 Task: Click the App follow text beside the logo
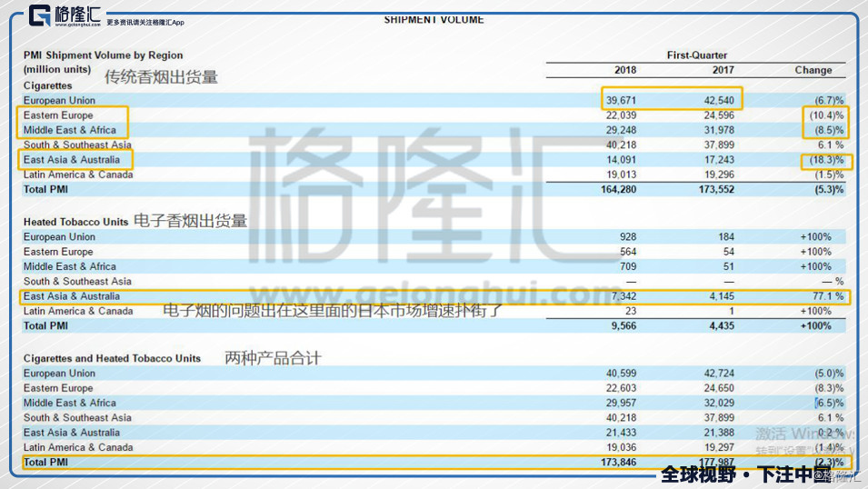[145, 22]
